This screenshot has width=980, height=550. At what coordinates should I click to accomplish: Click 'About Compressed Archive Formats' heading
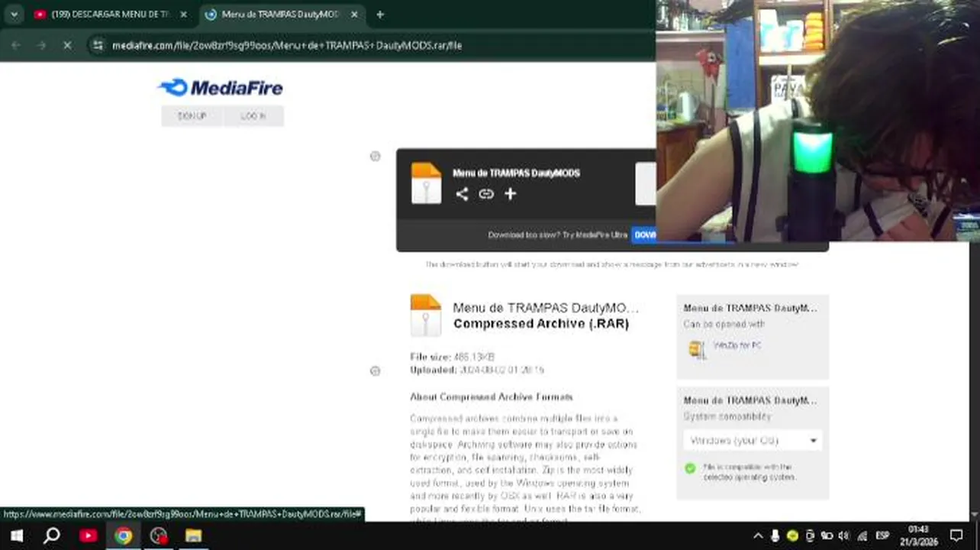pos(492,397)
